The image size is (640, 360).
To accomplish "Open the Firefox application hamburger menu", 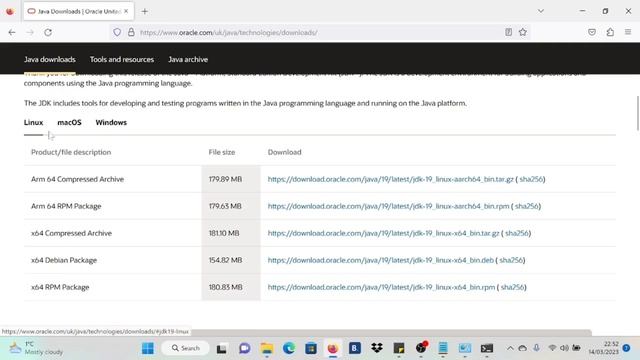I will (628, 32).
